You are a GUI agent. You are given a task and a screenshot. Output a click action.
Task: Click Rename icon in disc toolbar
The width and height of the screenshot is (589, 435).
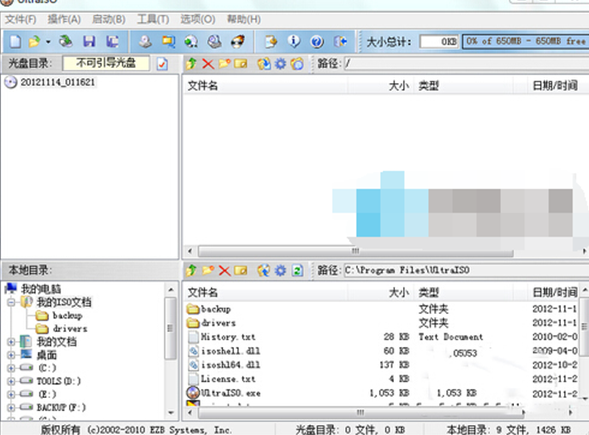coord(241,63)
